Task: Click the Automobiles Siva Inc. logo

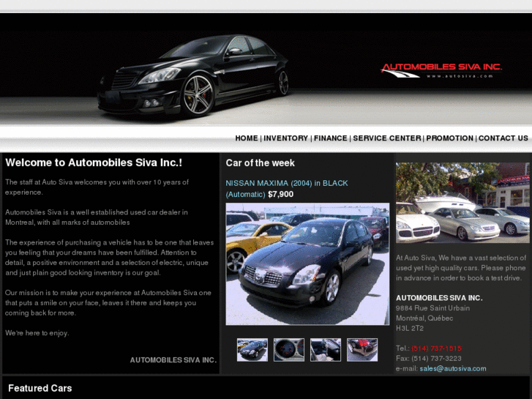Action: point(441,70)
